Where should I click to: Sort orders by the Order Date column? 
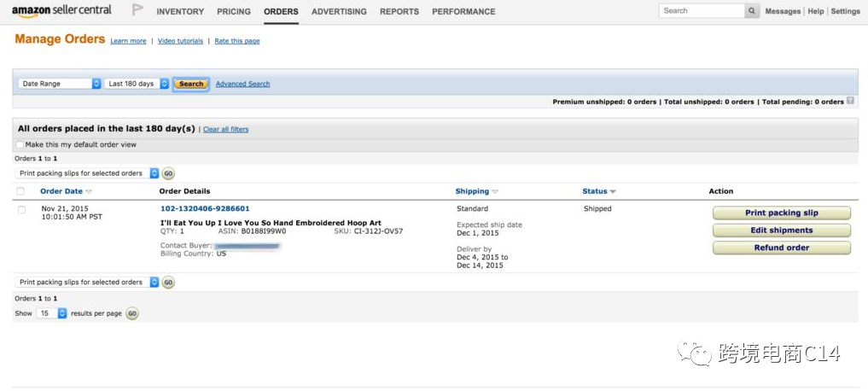click(x=61, y=191)
